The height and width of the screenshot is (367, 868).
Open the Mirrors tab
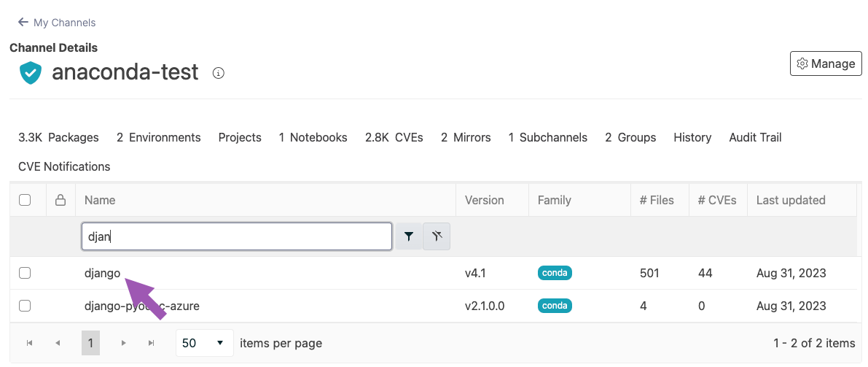[466, 137]
